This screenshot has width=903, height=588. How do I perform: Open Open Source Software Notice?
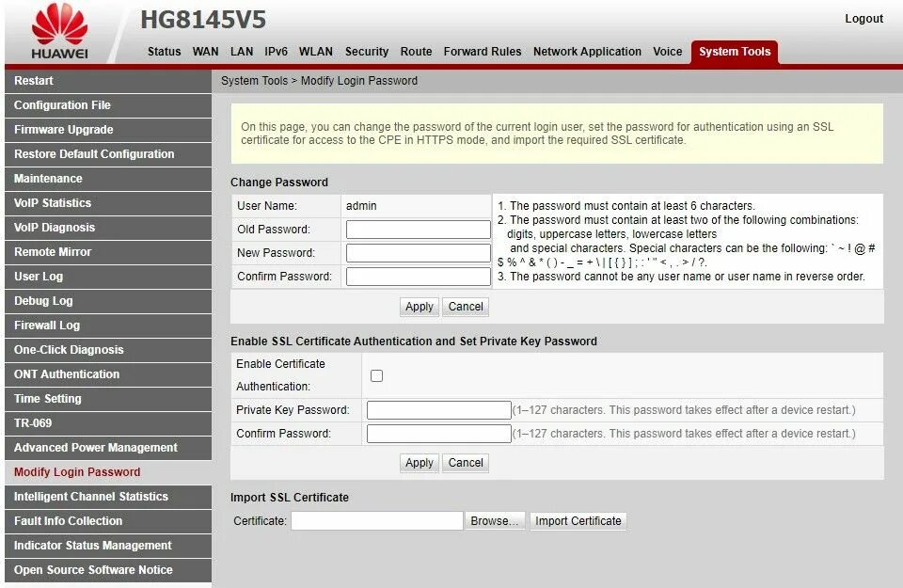108,570
